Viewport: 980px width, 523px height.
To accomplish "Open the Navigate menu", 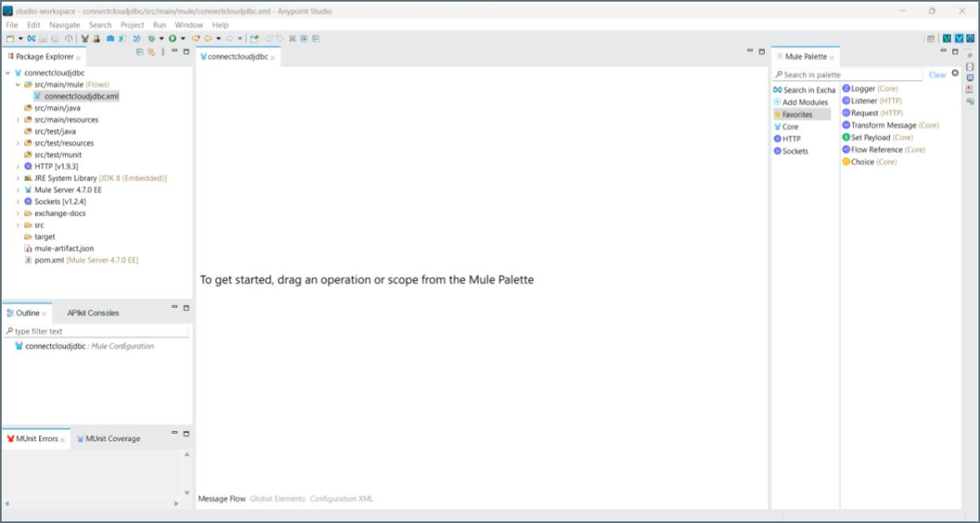I will pos(64,25).
